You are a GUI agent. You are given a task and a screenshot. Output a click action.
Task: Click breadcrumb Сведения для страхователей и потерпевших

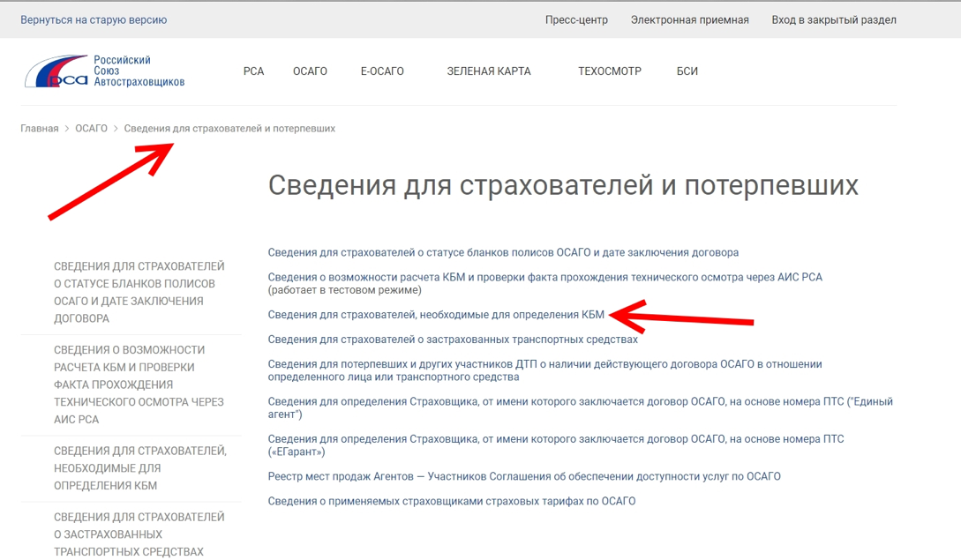point(229,129)
